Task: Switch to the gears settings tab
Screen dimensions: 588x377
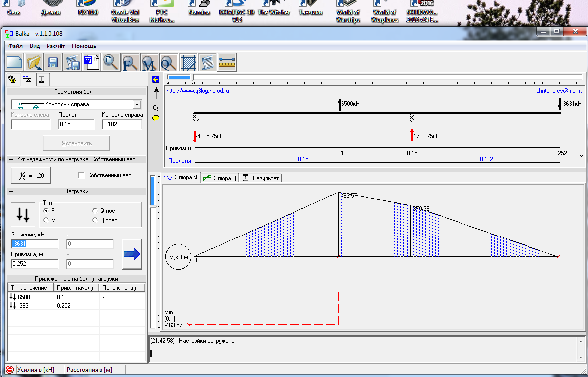Action: click(12, 79)
